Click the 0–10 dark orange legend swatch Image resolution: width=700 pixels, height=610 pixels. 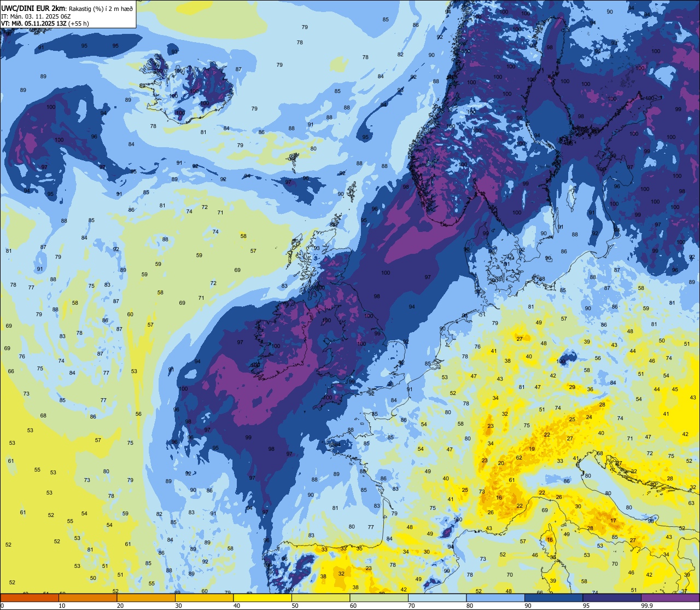(30, 598)
